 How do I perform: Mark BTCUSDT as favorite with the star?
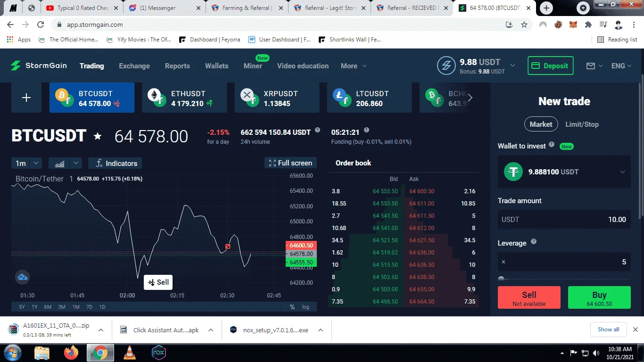coord(98,136)
